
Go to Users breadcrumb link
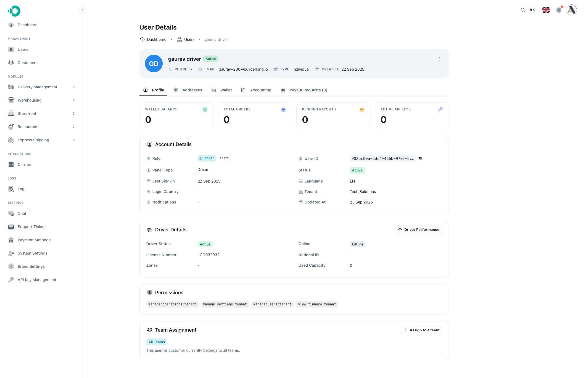[x=186, y=39]
